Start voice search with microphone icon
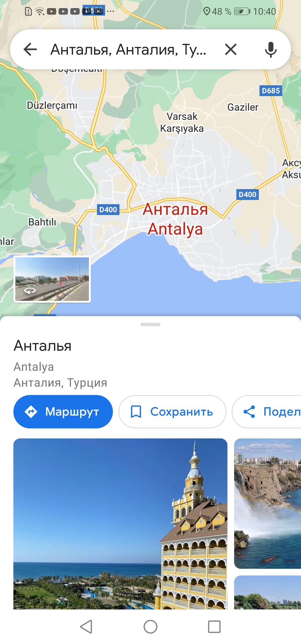 pos(271,50)
